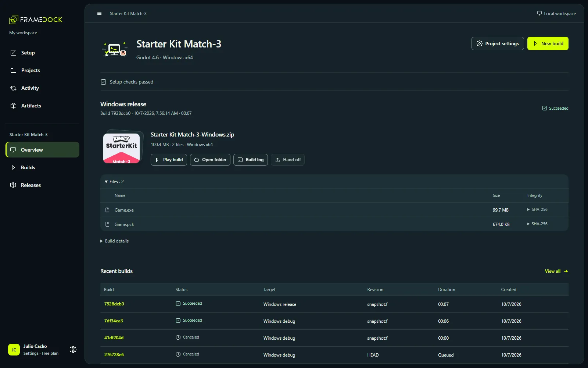588x368 pixels.
Task: Toggle the hamburger menu icon
Action: 99,14
